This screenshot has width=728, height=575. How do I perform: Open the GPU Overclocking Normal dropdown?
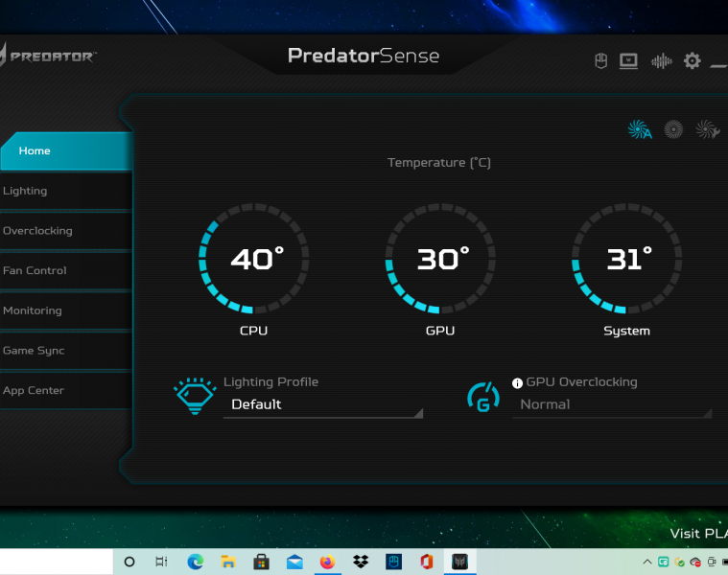tap(612, 405)
